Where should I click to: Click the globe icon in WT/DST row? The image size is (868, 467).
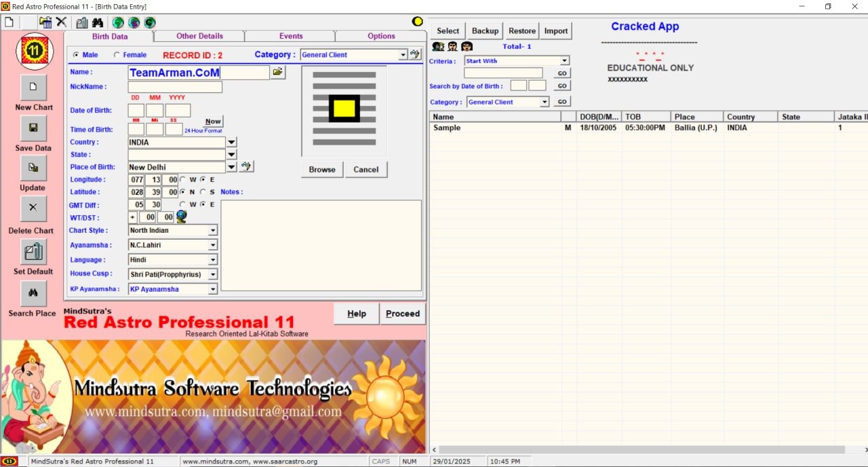coord(181,217)
